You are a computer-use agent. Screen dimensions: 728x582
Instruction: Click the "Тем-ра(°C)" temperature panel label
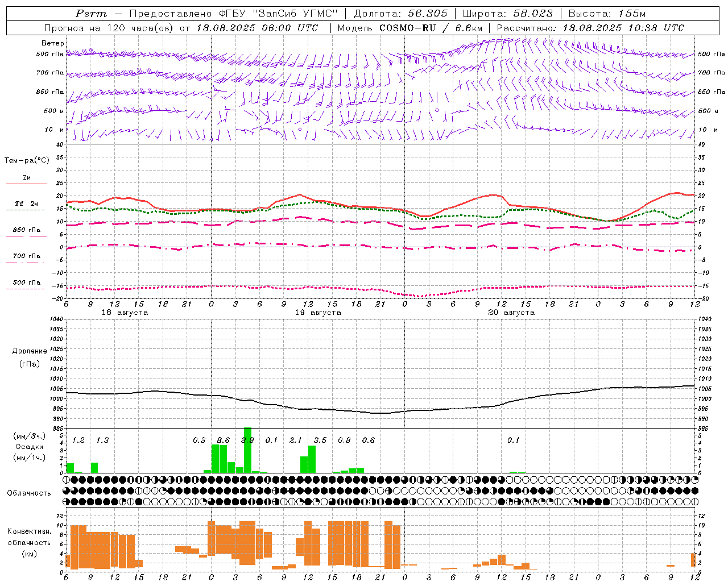point(27,161)
